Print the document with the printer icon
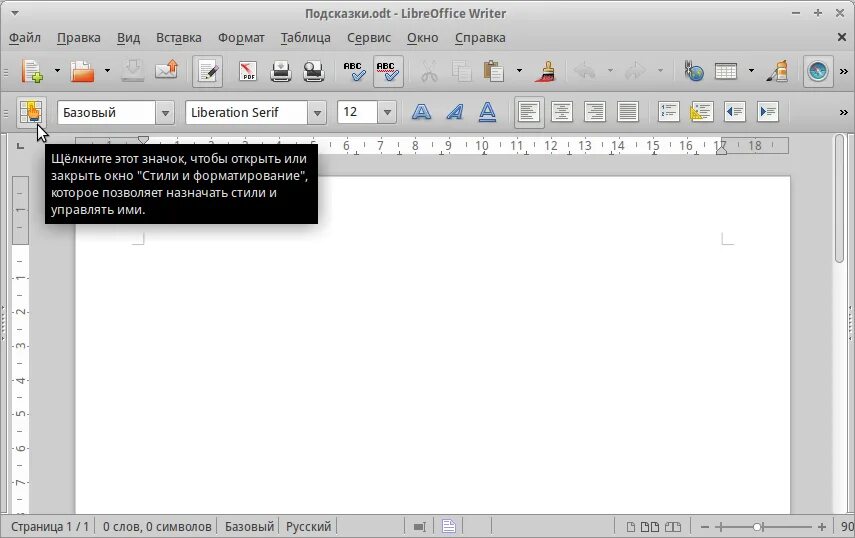 tap(281, 71)
